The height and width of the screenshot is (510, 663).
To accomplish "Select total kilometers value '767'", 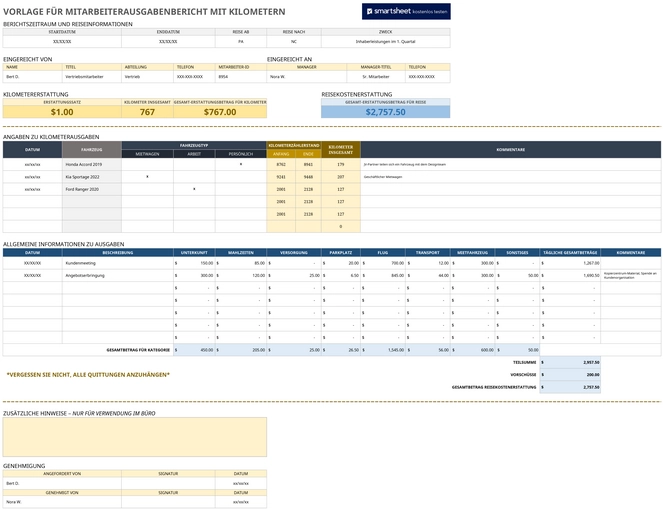I will (147, 112).
